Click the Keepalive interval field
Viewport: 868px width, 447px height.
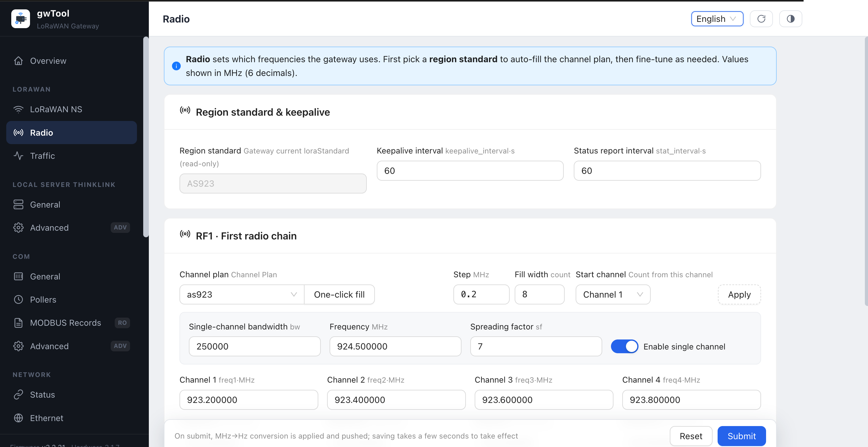(x=470, y=171)
